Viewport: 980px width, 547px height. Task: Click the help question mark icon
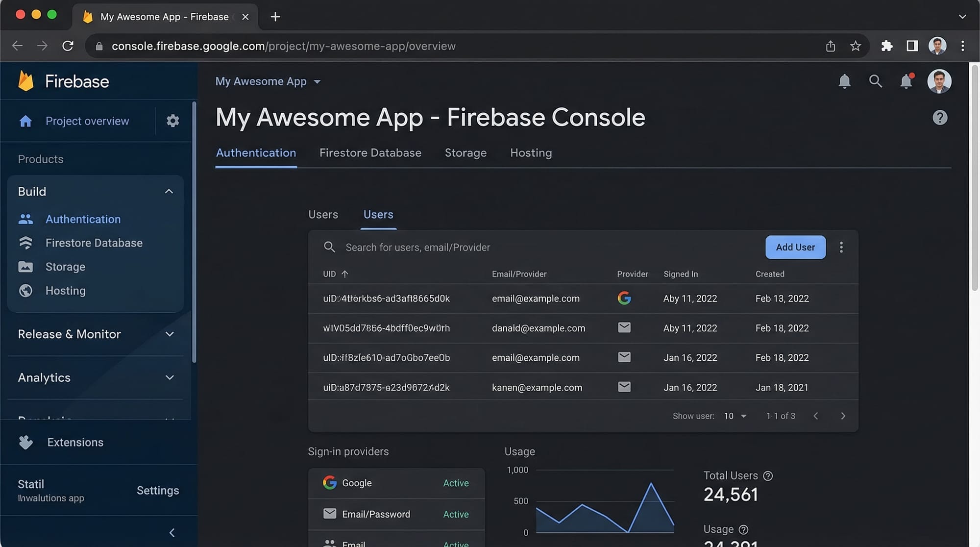pos(939,118)
